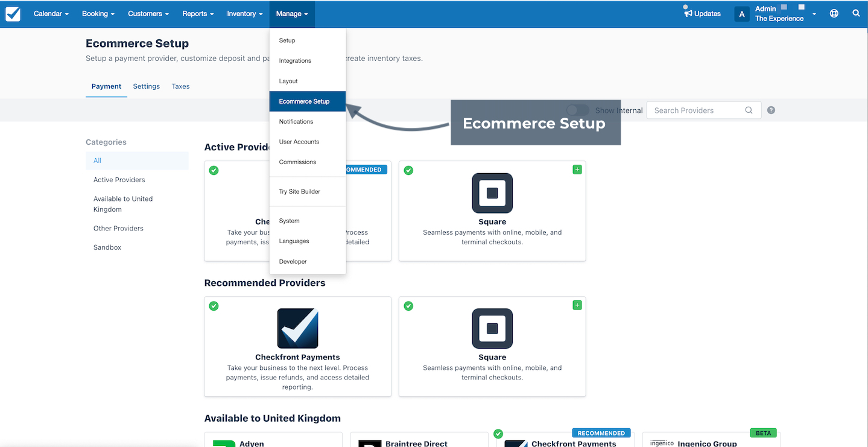
Task: Click green checkmark on Active Providers Square card
Action: click(408, 171)
